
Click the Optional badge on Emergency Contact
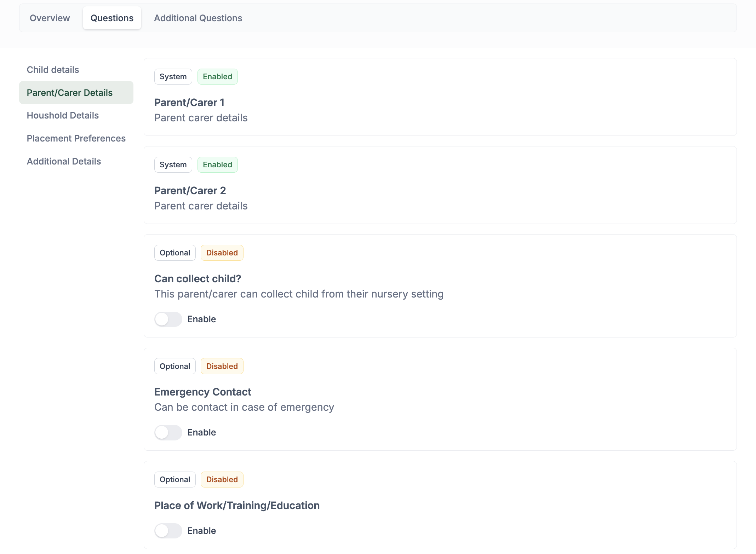click(175, 367)
